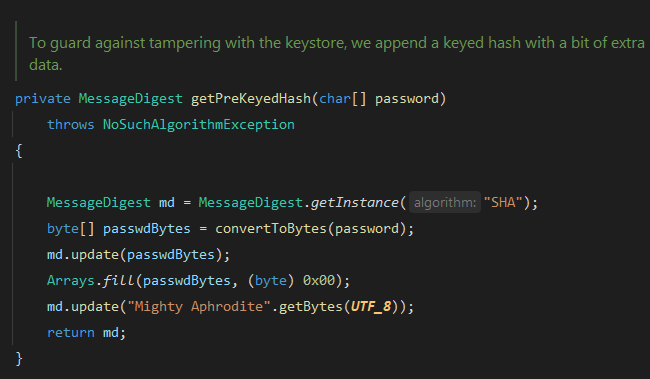Click the 0x00 hex literal
The image size is (650, 379).
(x=319, y=280)
